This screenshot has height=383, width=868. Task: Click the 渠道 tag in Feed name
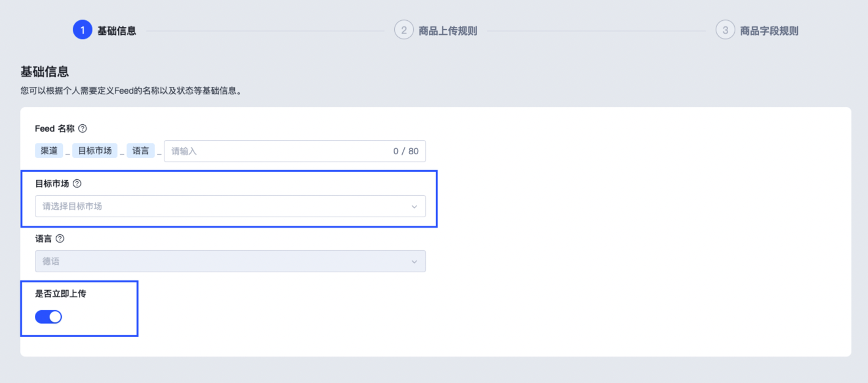[49, 151]
